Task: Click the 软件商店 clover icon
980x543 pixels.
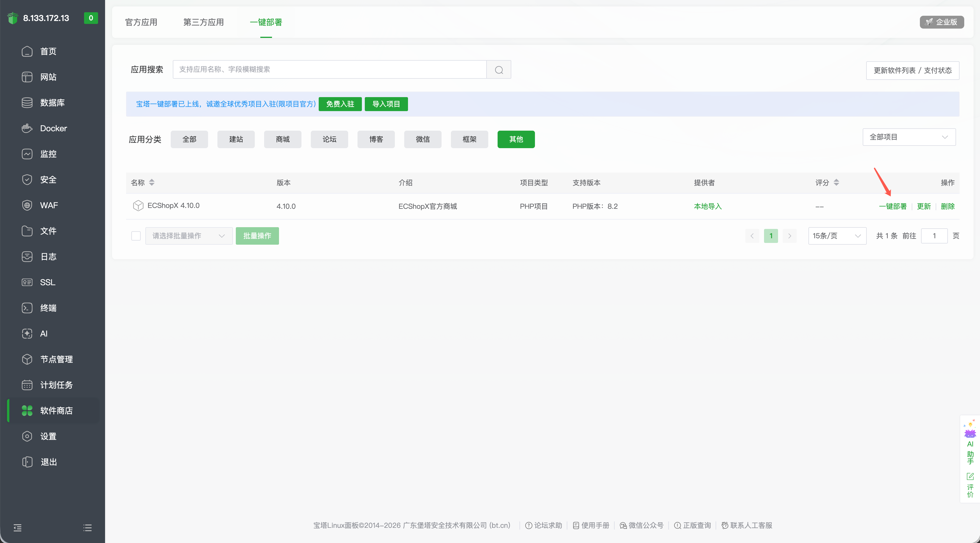Action: [27, 411]
